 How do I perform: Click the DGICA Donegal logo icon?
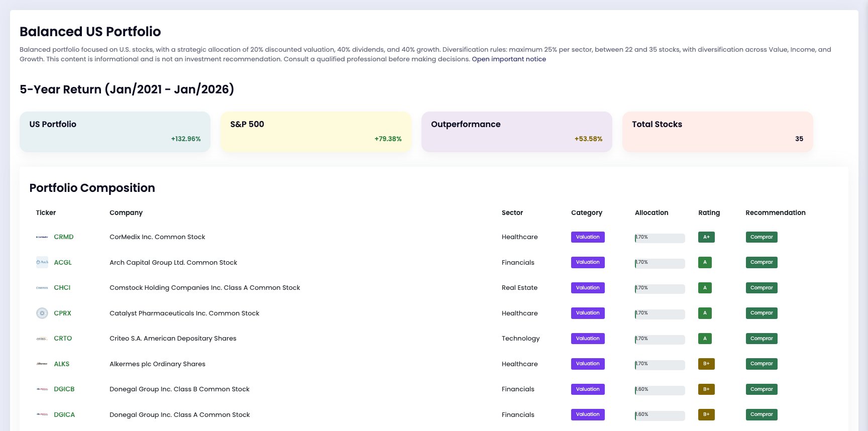pos(42,414)
